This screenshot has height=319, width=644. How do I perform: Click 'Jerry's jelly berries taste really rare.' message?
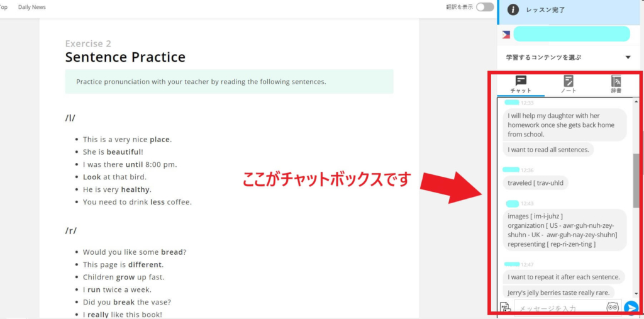[x=558, y=293]
